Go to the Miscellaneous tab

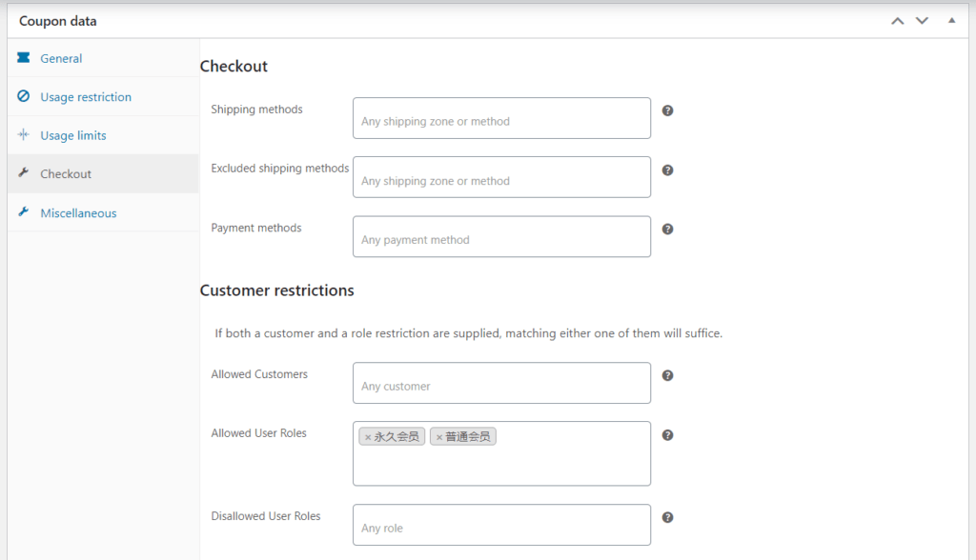(x=78, y=213)
